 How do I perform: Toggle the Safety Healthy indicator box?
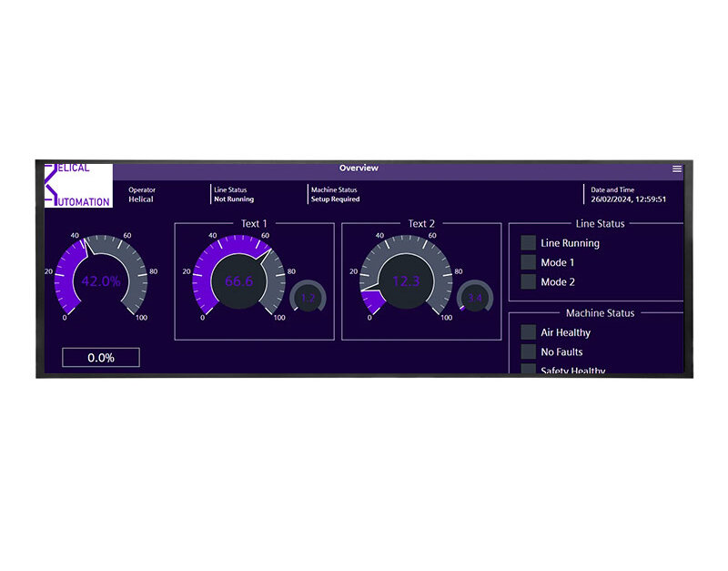coord(528,369)
